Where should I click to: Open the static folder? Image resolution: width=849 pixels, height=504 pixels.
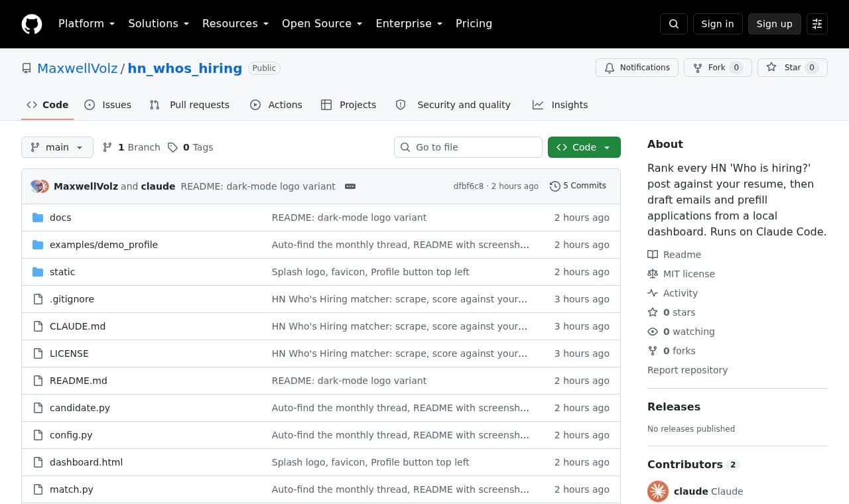[62, 272]
